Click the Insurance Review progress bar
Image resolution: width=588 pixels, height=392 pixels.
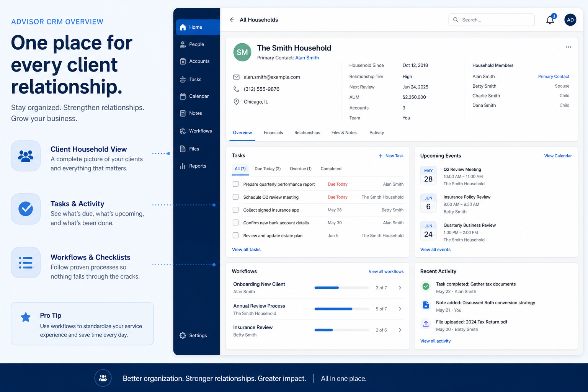[341, 330]
